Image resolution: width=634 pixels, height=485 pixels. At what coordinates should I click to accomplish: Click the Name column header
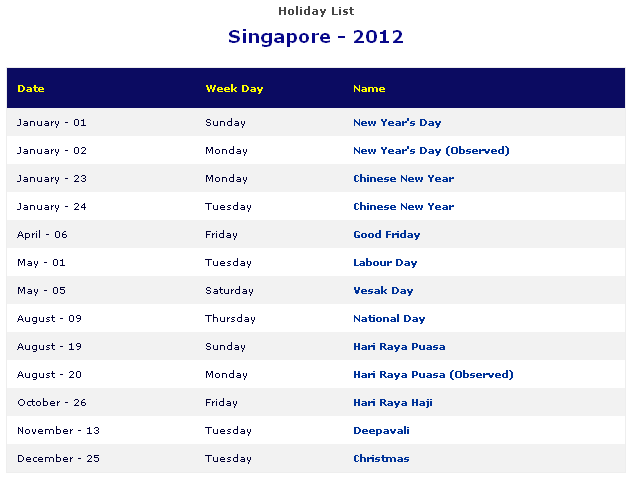click(369, 89)
